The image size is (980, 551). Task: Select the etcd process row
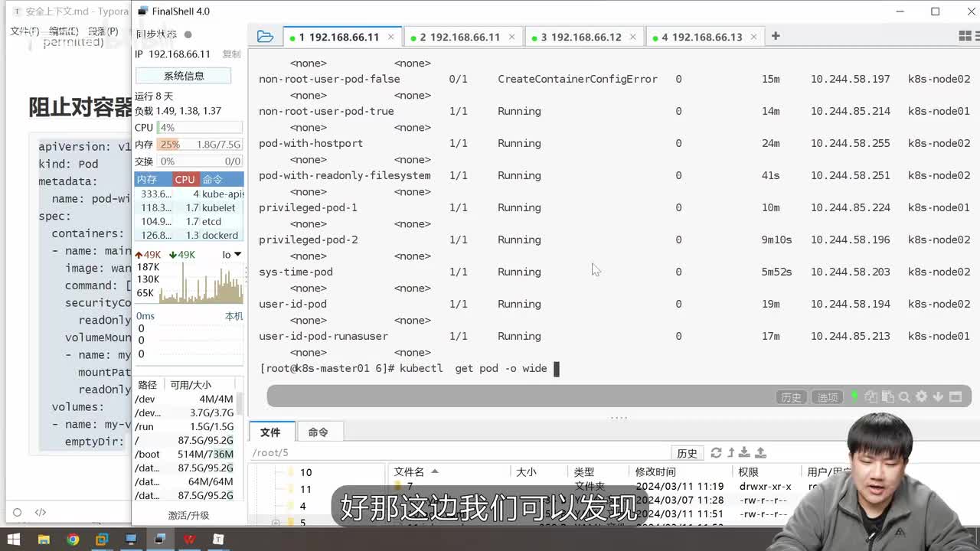click(189, 221)
